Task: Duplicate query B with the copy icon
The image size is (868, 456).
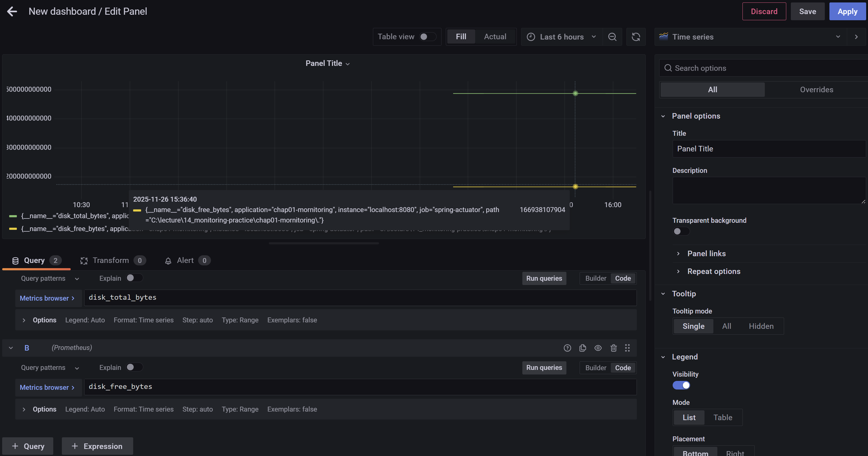Action: (583, 348)
